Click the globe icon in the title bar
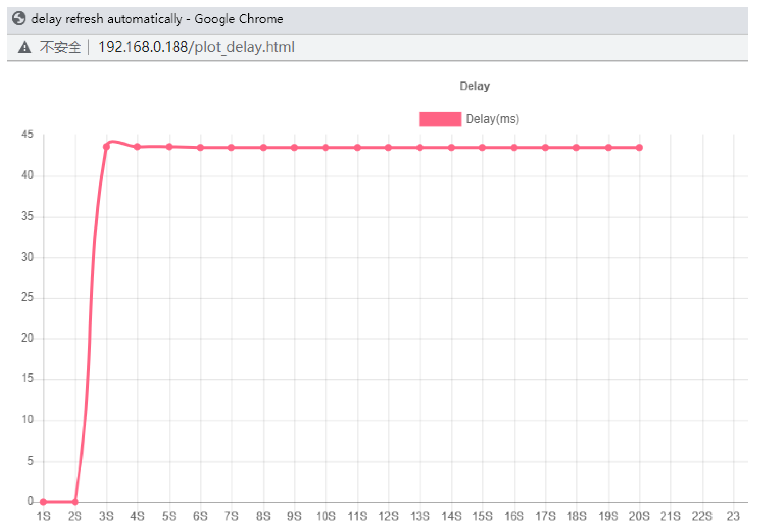 point(18,18)
